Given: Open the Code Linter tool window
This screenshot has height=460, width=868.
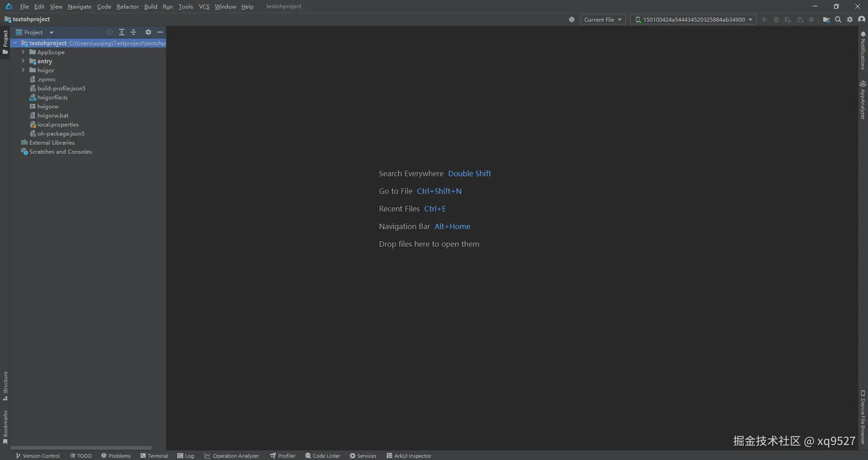Looking at the screenshot, I should [323, 455].
